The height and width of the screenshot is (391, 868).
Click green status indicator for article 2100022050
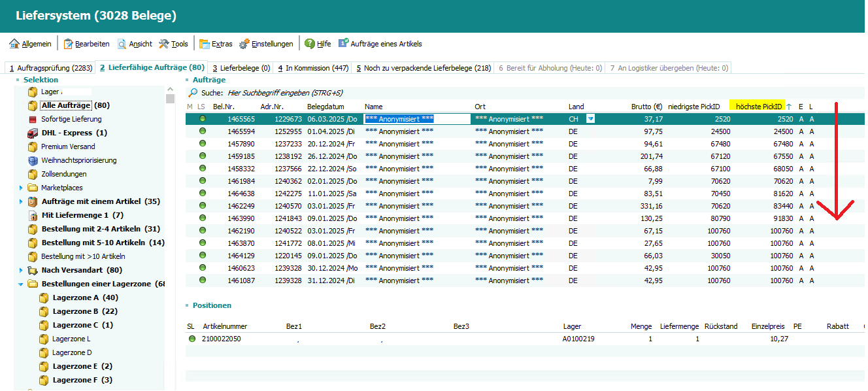pyautogui.click(x=192, y=339)
